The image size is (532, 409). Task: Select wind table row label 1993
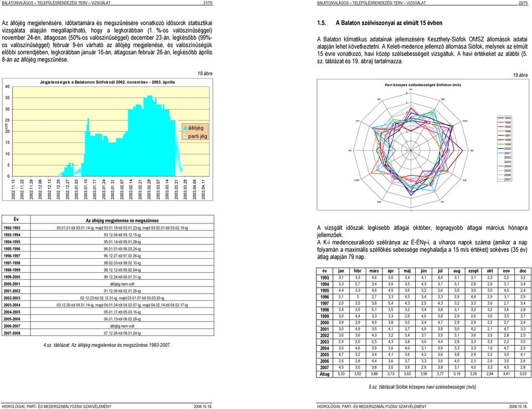pos(325,278)
